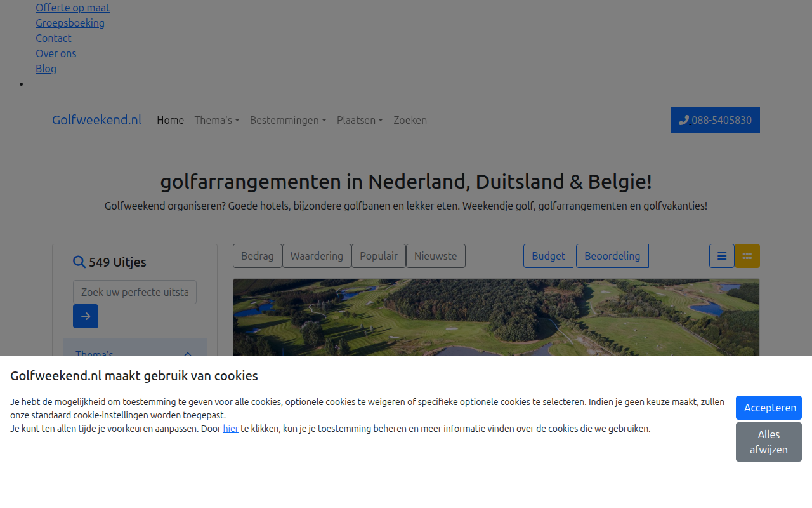Accept cookies with the Accepteren button

(769, 408)
